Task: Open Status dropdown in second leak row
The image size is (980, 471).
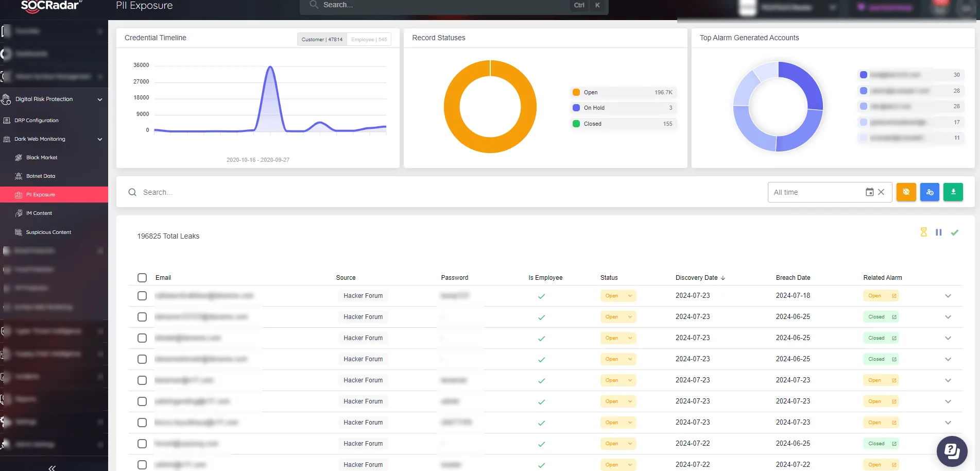Action: click(618, 317)
